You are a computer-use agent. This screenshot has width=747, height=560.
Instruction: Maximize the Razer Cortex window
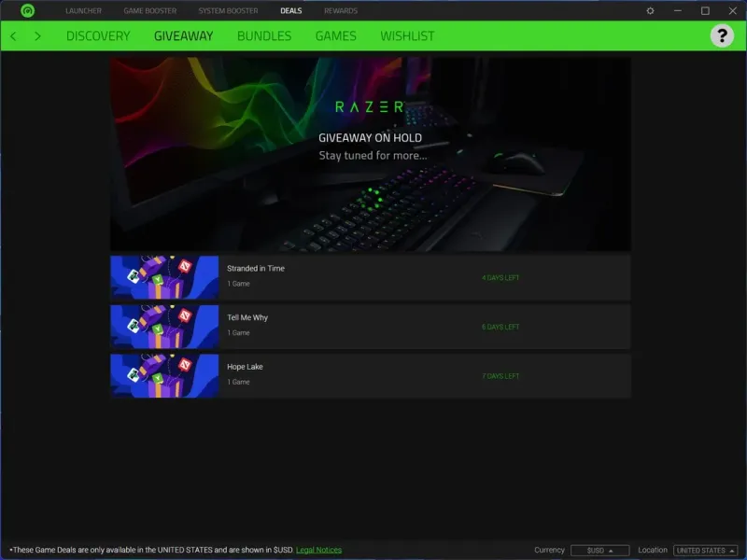coord(705,10)
